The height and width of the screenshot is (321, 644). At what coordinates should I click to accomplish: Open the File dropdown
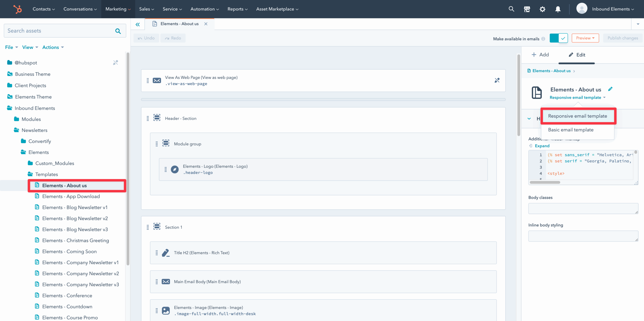(x=12, y=47)
